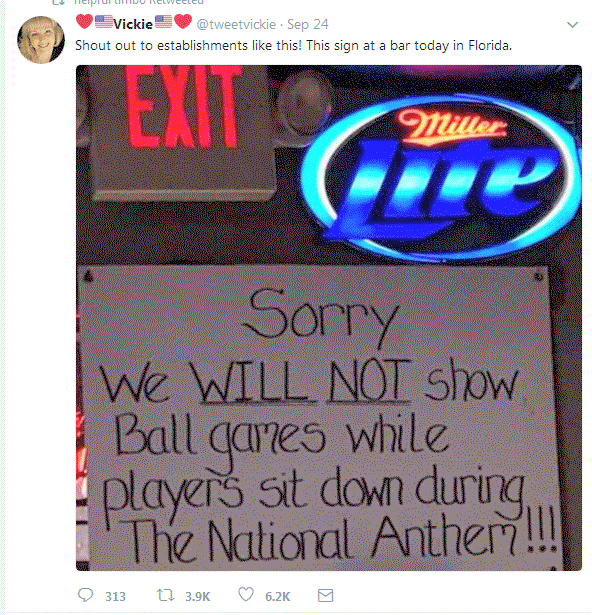The width and height of the screenshot is (592, 615).
Task: Click the Sep 24 timestamp
Action: [x=308, y=24]
